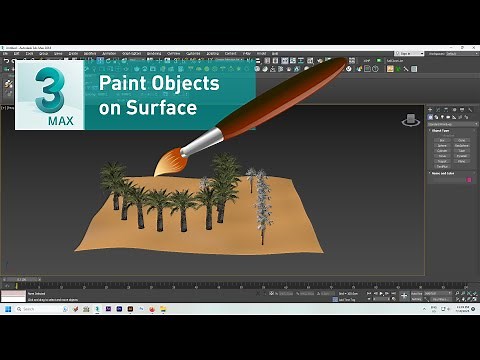Open the File menu
Screen dimensions: 480x360
tap(5, 53)
